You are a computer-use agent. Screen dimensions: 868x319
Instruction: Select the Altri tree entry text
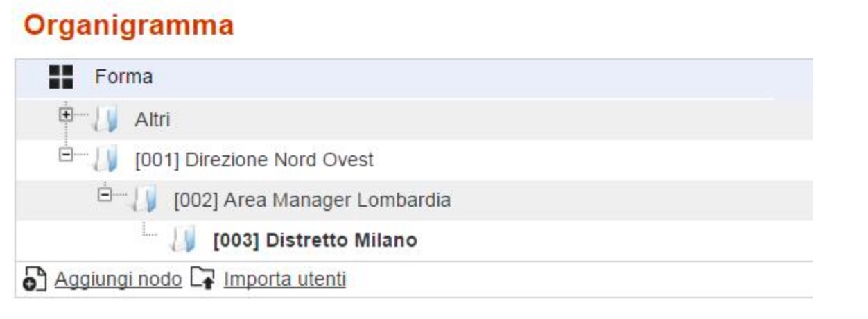(x=153, y=120)
